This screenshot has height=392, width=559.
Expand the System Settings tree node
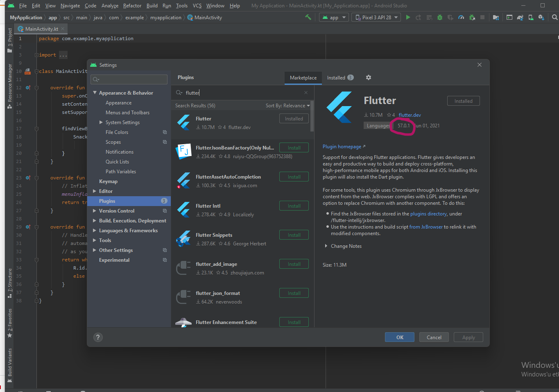click(101, 122)
